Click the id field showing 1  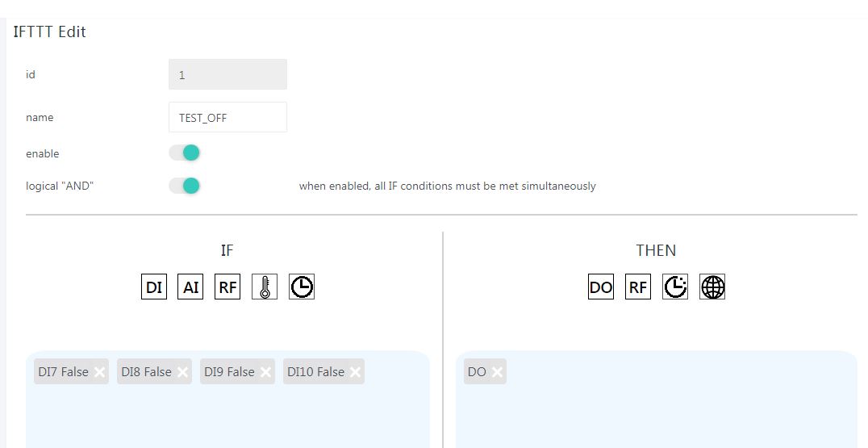pos(227,74)
